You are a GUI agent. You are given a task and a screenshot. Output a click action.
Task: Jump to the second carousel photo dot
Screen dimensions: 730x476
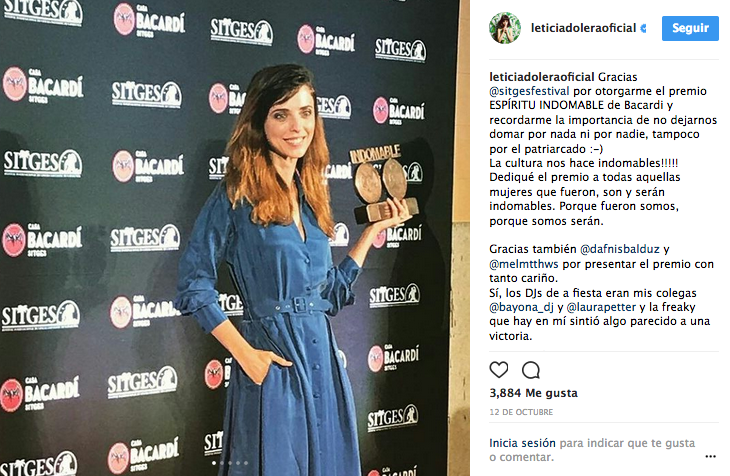click(222, 463)
